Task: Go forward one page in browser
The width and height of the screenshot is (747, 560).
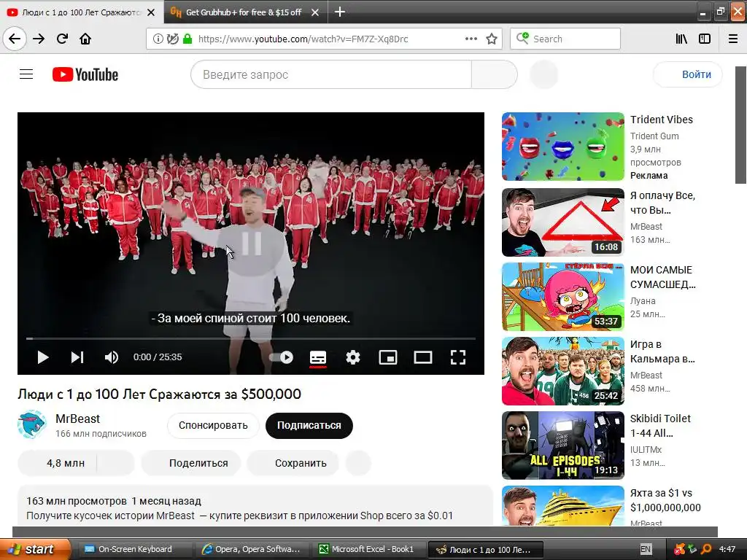Action: click(39, 39)
